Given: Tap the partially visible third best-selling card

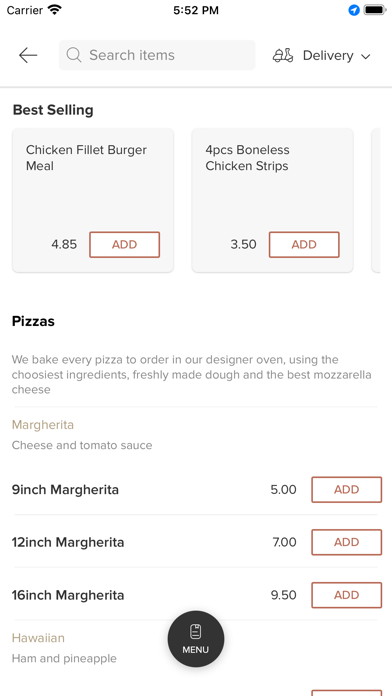Looking at the screenshot, I should (376, 200).
